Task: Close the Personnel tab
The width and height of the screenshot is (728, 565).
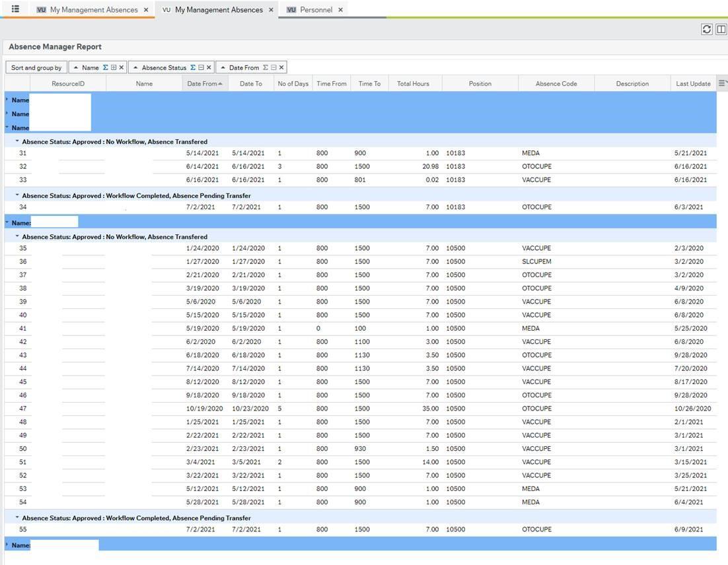Action: 340,10
